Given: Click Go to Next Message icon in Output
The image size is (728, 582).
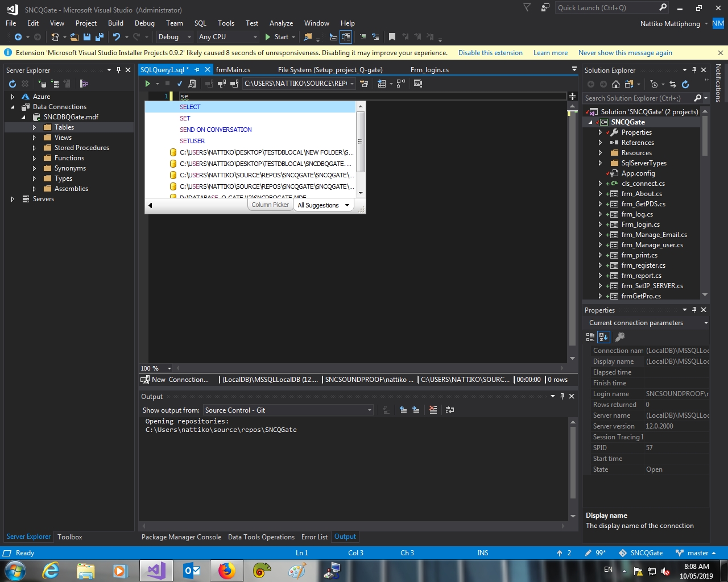Looking at the screenshot, I should (416, 410).
